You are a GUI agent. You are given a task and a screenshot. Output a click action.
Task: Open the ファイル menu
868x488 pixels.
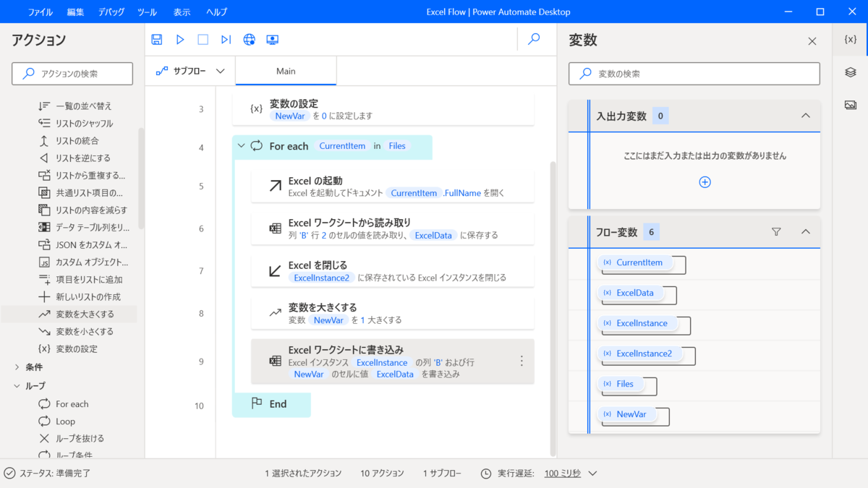click(x=40, y=12)
